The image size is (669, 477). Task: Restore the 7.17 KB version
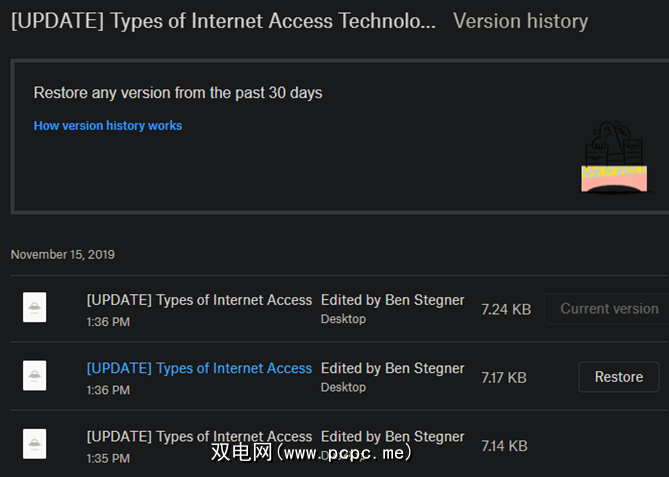[x=618, y=377]
